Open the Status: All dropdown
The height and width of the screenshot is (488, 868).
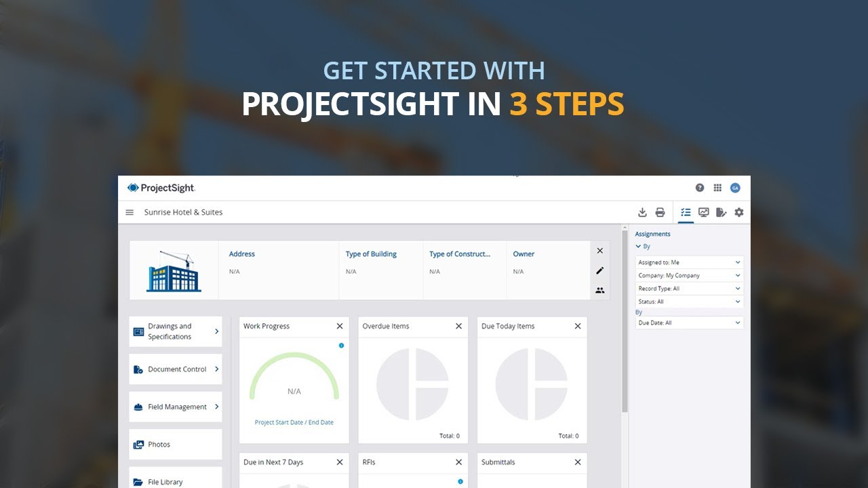pos(689,302)
